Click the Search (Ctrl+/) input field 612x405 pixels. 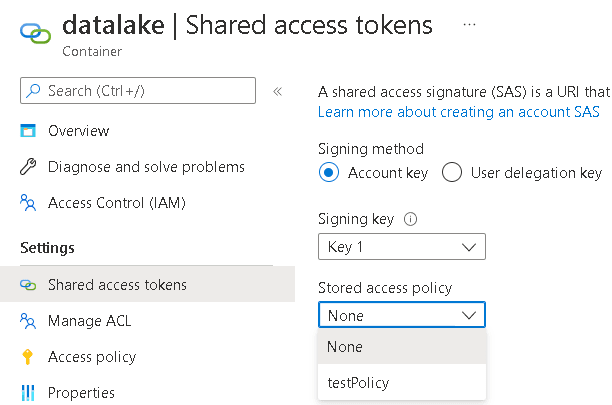coord(138,91)
